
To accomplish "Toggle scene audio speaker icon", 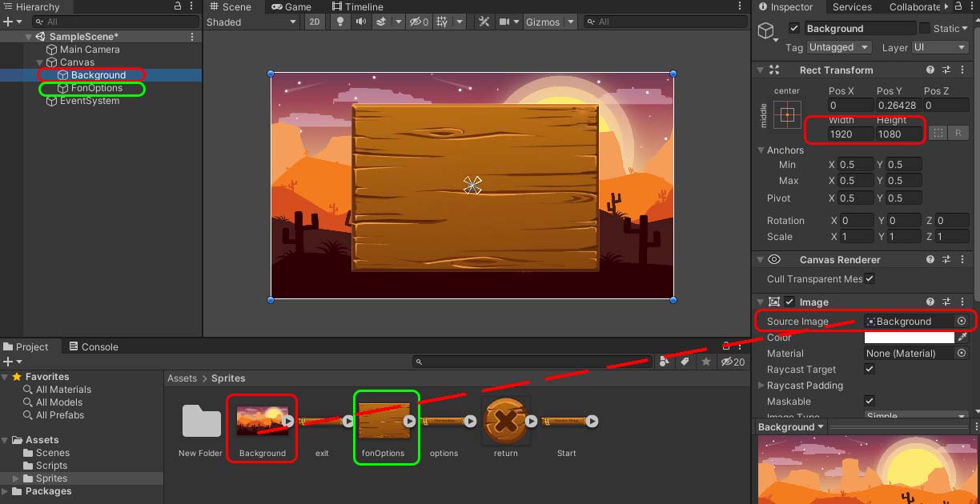I will [x=361, y=22].
